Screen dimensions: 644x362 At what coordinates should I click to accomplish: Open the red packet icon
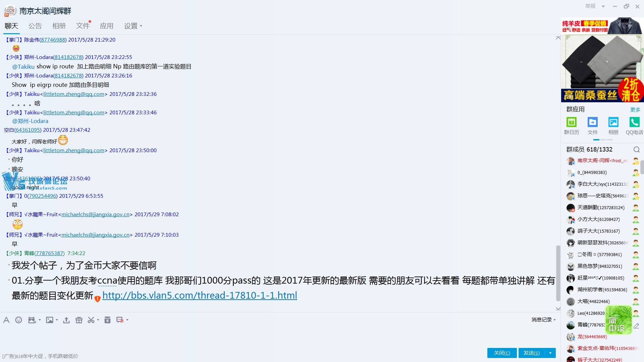coord(107,320)
